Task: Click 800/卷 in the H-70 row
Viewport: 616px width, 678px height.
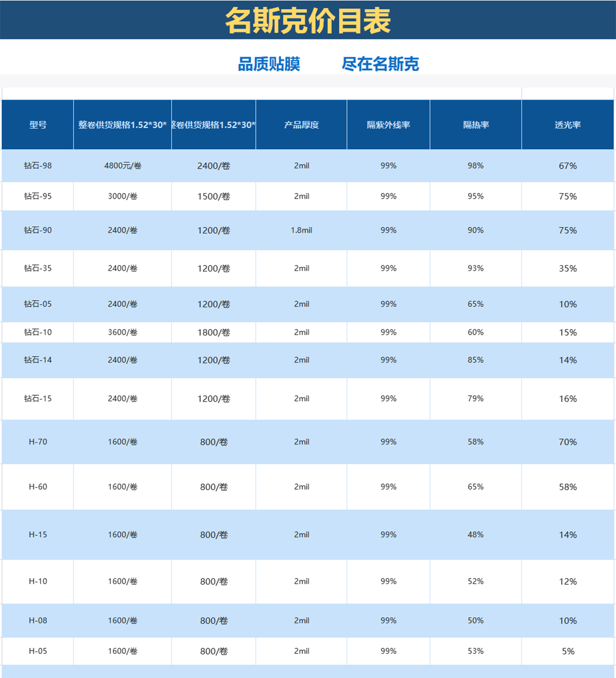Action: coord(214,442)
